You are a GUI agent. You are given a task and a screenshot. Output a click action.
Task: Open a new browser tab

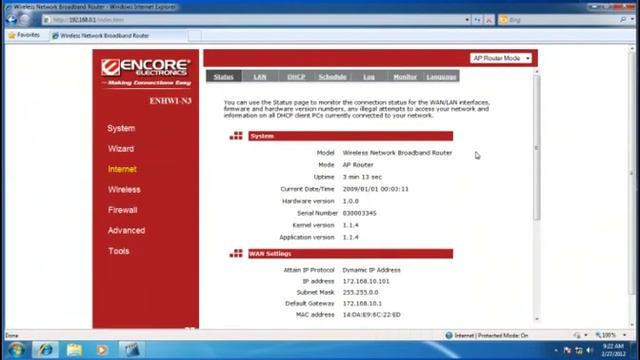tap(195, 36)
